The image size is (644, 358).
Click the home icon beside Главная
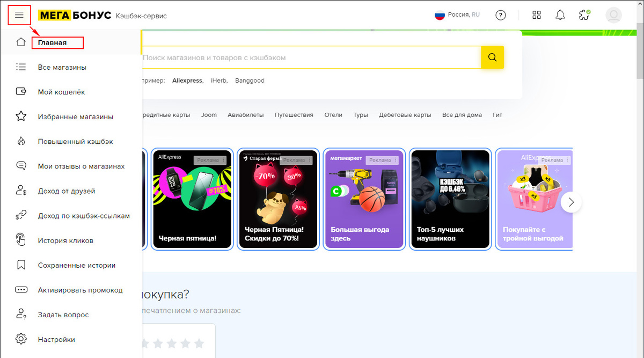(x=21, y=42)
